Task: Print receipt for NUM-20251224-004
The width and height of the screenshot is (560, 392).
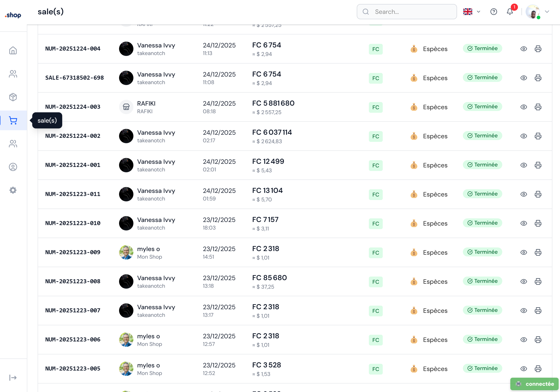Action: pyautogui.click(x=538, y=49)
